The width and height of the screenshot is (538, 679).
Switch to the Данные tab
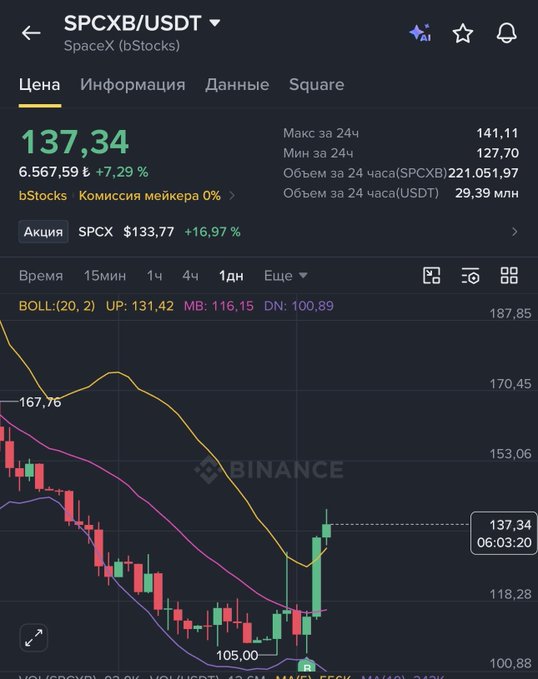pos(237,84)
